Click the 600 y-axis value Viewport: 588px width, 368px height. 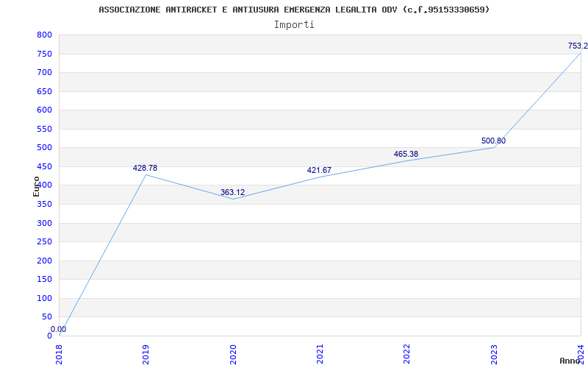click(44, 110)
